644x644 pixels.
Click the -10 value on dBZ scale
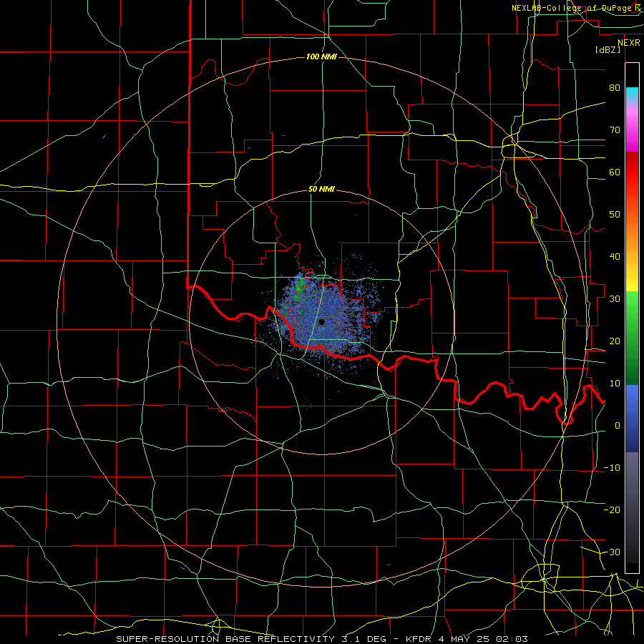[612, 468]
